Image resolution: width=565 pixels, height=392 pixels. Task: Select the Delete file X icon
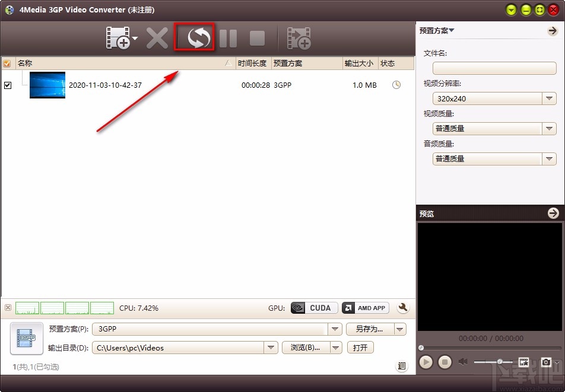156,37
